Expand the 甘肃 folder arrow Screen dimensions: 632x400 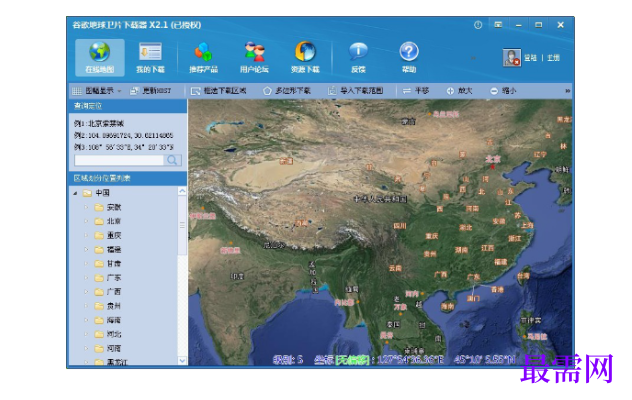pyautogui.click(x=86, y=264)
